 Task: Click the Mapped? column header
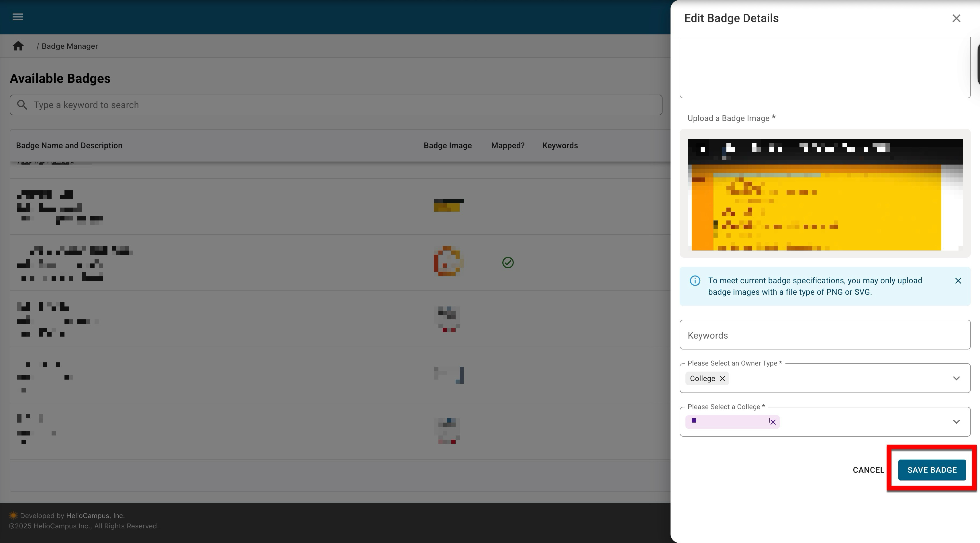pos(507,146)
